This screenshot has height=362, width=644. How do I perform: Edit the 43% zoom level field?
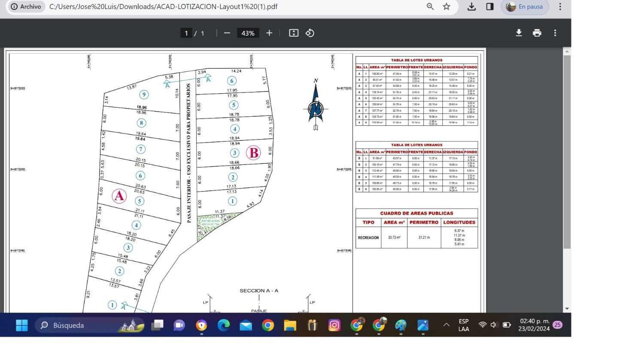coord(248,33)
